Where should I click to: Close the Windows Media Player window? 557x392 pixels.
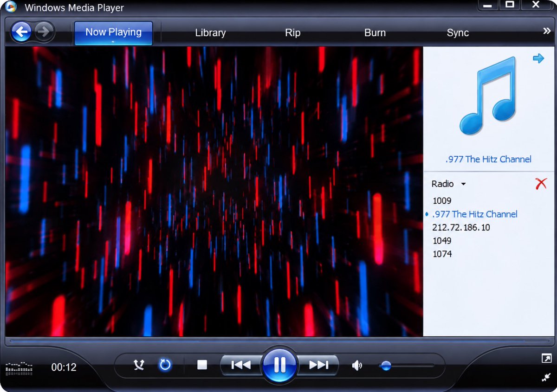536,5
